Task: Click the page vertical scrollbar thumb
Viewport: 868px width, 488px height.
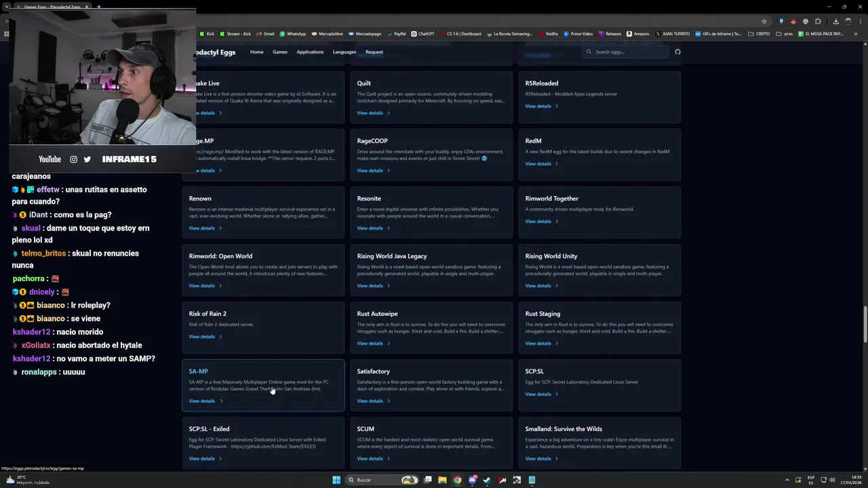Action: click(865, 325)
